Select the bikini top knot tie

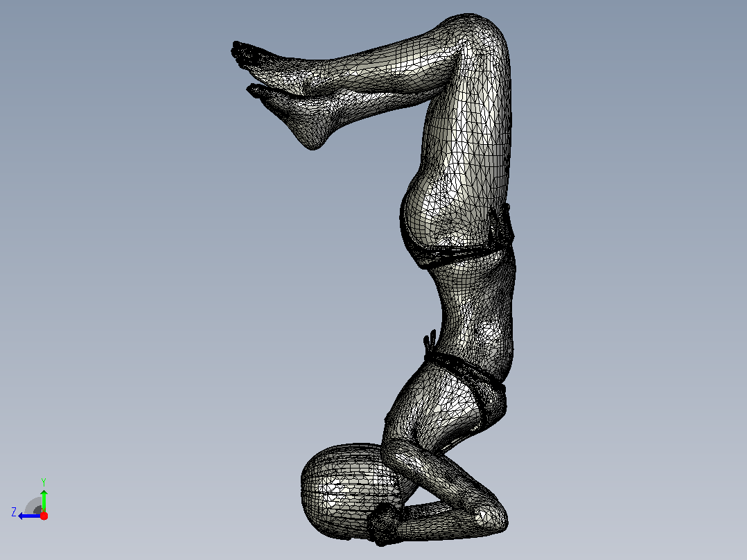pos(430,344)
